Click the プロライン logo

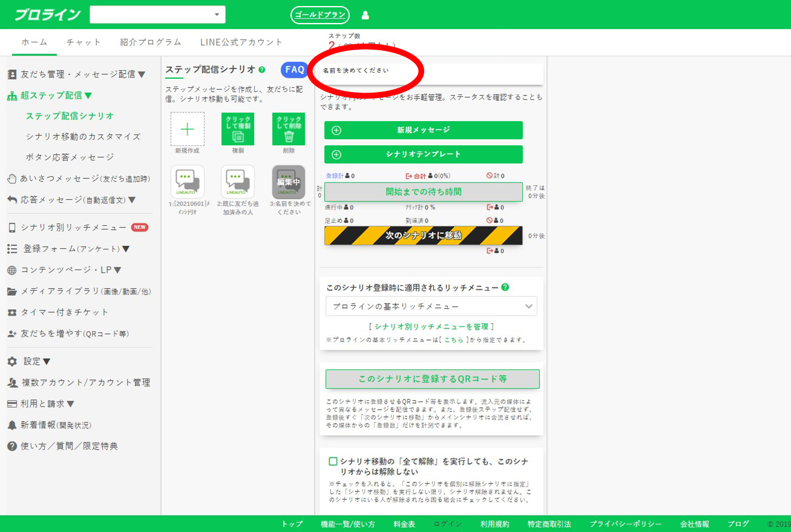coord(47,15)
